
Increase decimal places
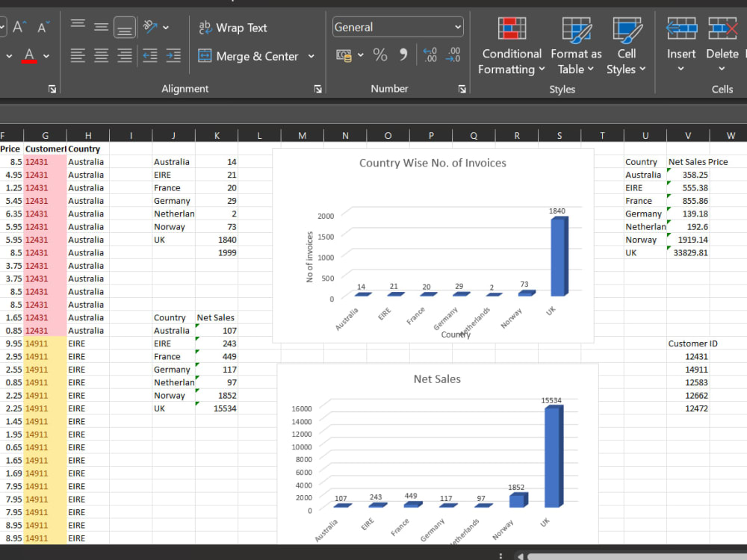coord(430,55)
